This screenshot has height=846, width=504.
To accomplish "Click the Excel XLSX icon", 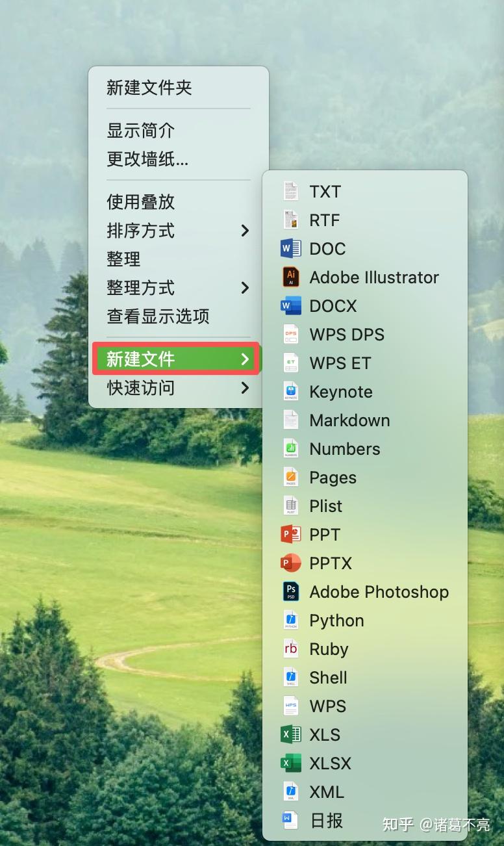I will pos(291,763).
